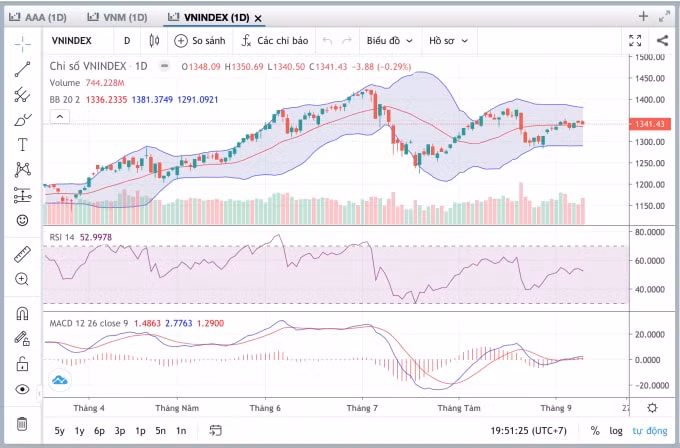This screenshot has width=680, height=448.
Task: Click the expand panel arrows icon
Action: point(664,17)
